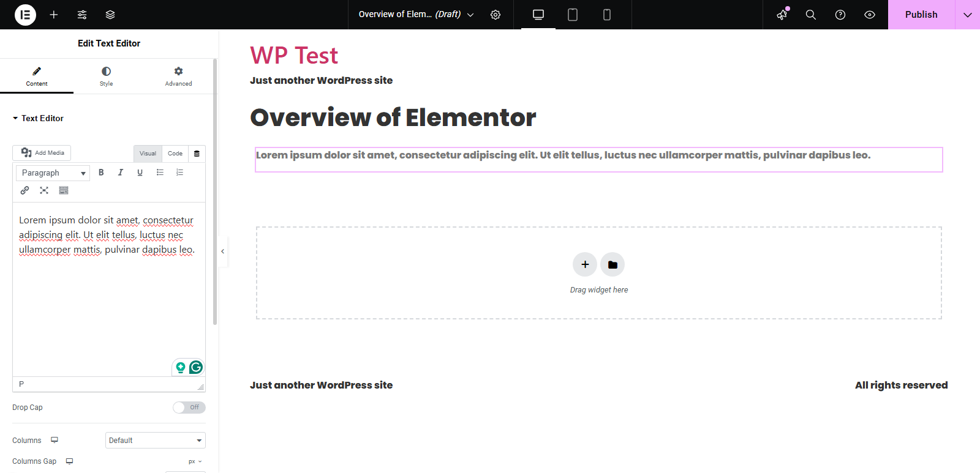Click the insert link icon
The image size is (980, 473).
tap(24, 190)
